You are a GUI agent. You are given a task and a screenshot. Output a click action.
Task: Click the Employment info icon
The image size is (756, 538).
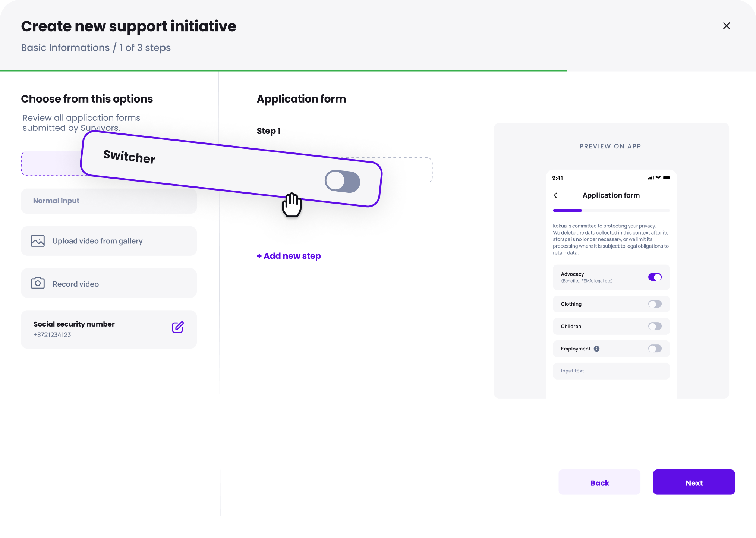tap(596, 349)
